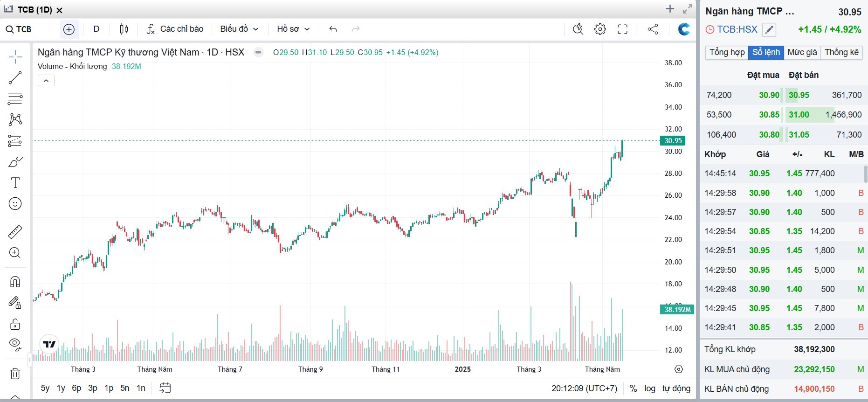
Task: Click the compare or add symbol plus icon
Action: coord(69,29)
